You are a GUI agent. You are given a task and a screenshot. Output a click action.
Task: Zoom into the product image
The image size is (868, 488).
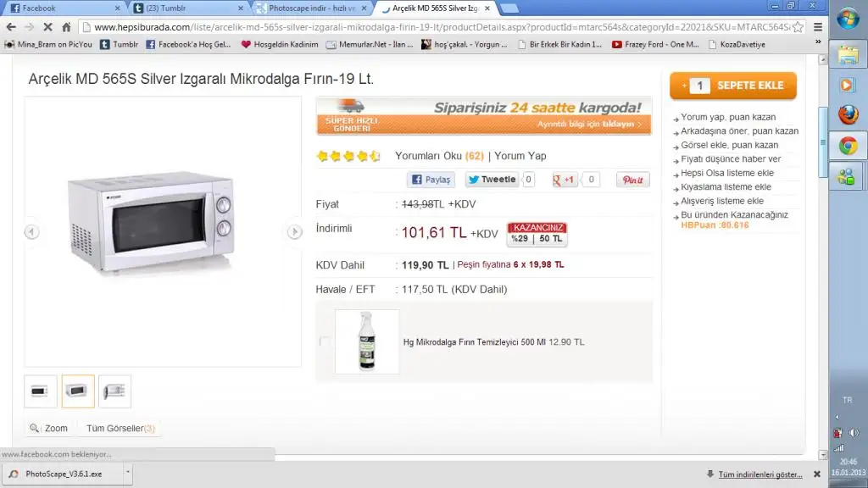[x=48, y=428]
